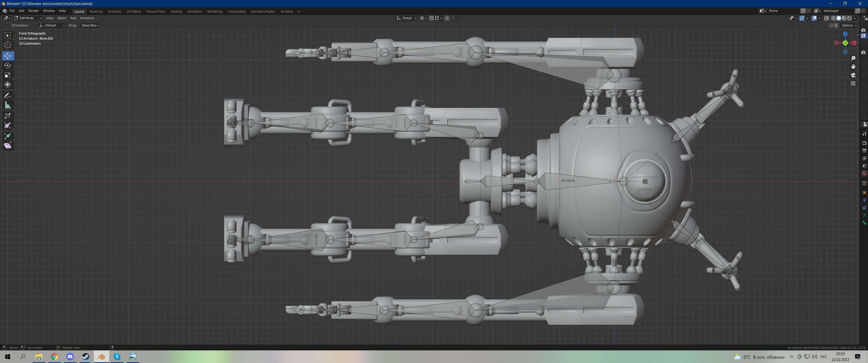This screenshot has height=363, width=868.
Task: Open Google Chrome from the taskbar
Action: pos(54,357)
